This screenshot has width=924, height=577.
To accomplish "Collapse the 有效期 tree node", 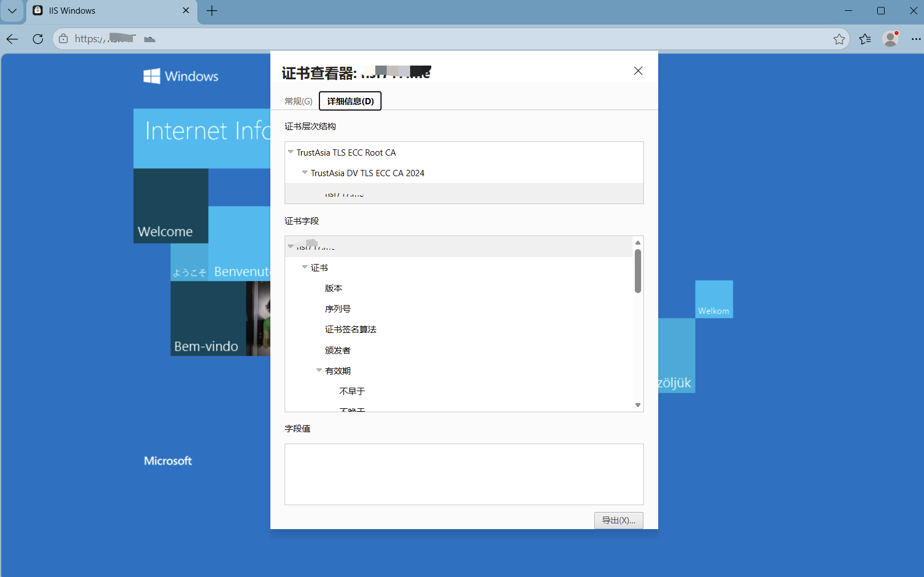I will click(x=319, y=370).
